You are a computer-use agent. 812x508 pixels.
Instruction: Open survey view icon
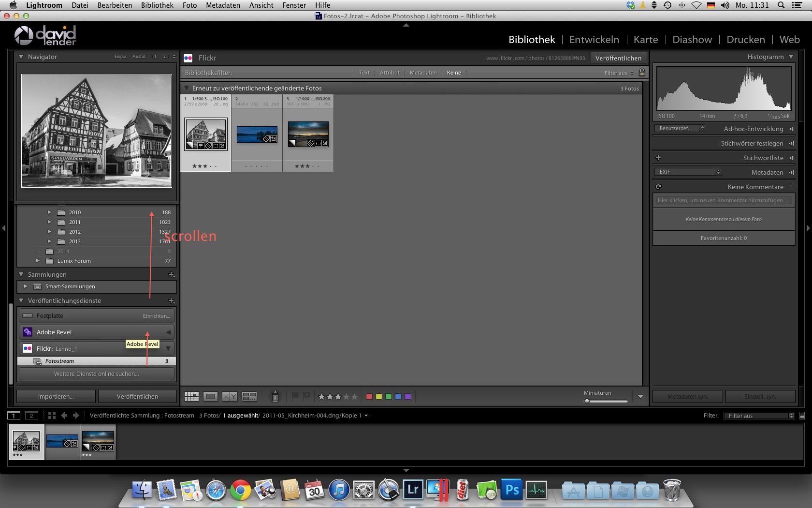pyautogui.click(x=249, y=397)
